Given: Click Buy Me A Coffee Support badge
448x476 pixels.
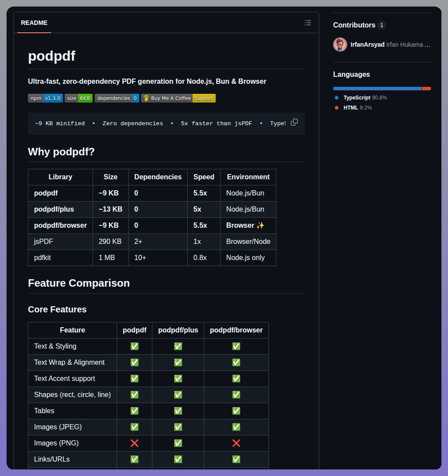Looking at the screenshot, I should (178, 98).
